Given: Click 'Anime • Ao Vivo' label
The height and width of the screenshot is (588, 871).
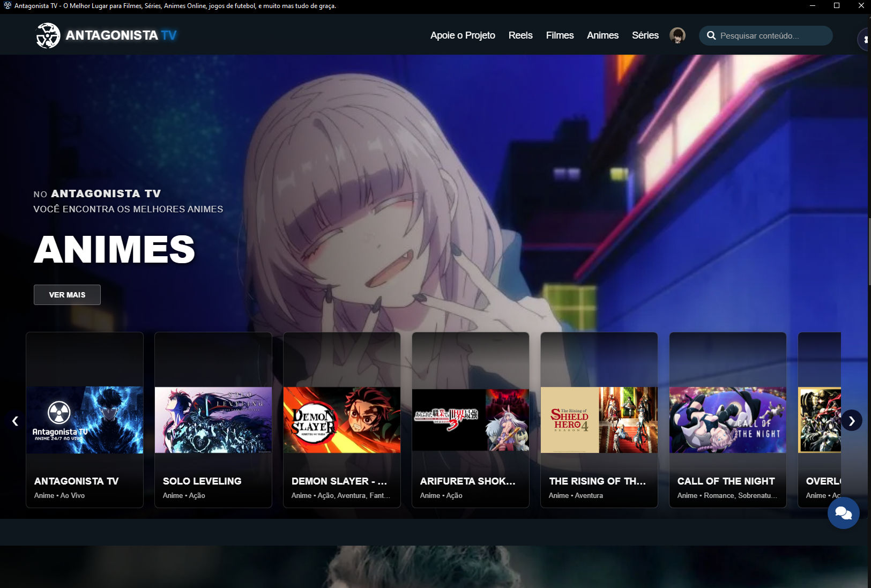Looking at the screenshot, I should [59, 495].
